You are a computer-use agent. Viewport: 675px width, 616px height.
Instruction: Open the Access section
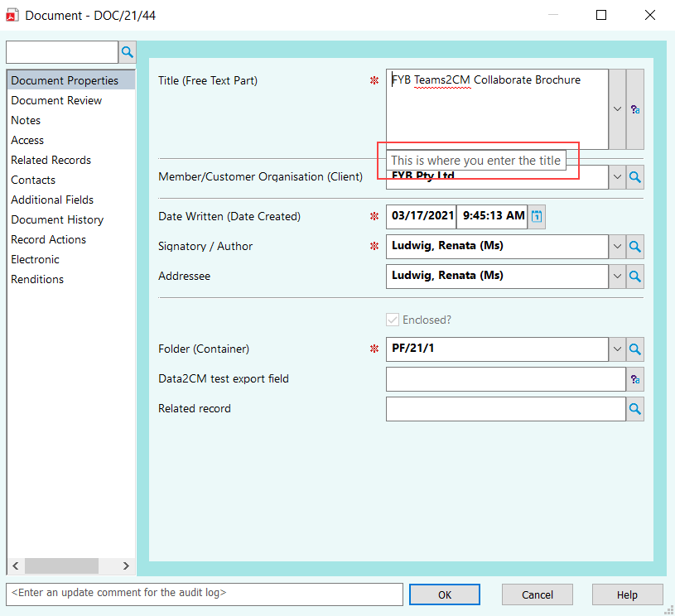(x=27, y=140)
